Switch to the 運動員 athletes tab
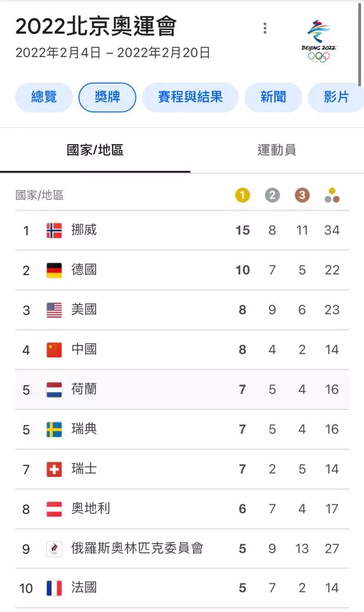The image size is (364, 612). click(277, 150)
